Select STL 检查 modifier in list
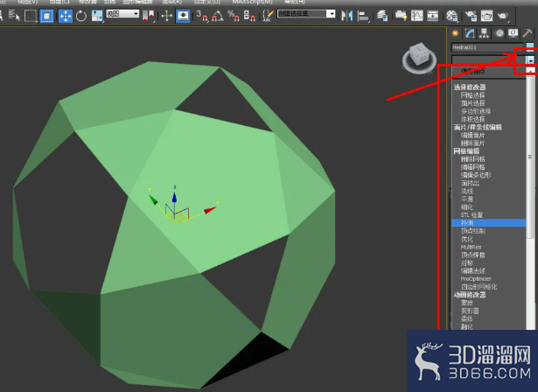This screenshot has height=392, width=538. point(472,215)
